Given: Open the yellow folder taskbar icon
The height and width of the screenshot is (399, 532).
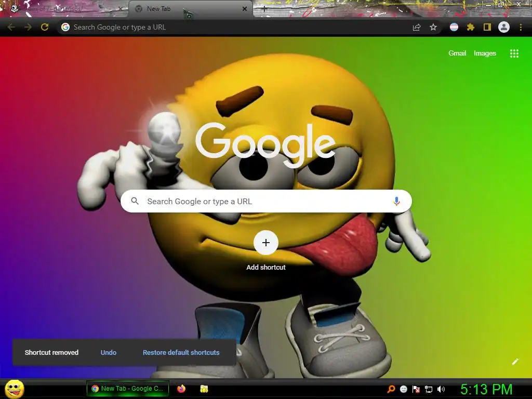Looking at the screenshot, I should 204,389.
